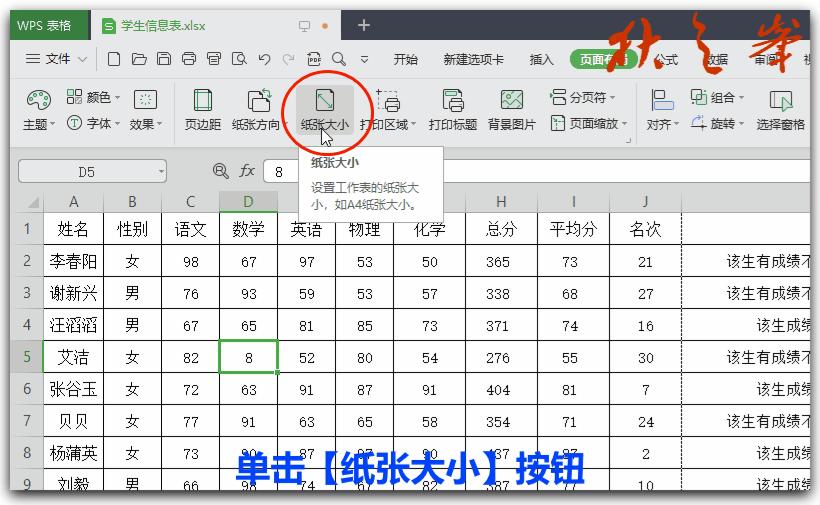Click the undo arrow icon
Screen dimensions: 820x505
(264, 59)
